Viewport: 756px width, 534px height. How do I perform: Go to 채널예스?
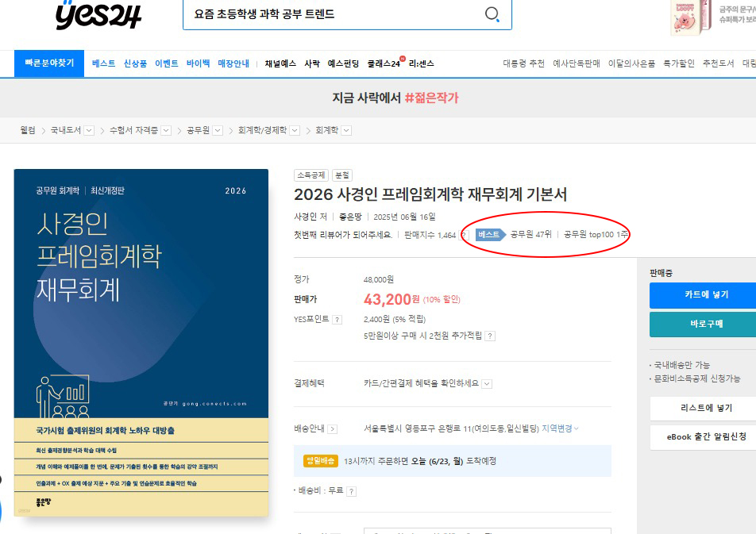[280, 63]
